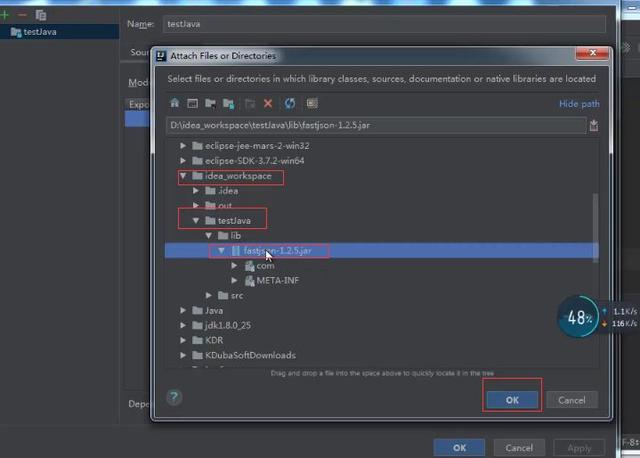The height and width of the screenshot is (458, 640).
Task: Jump to the Desktop directory icon
Action: point(192,103)
